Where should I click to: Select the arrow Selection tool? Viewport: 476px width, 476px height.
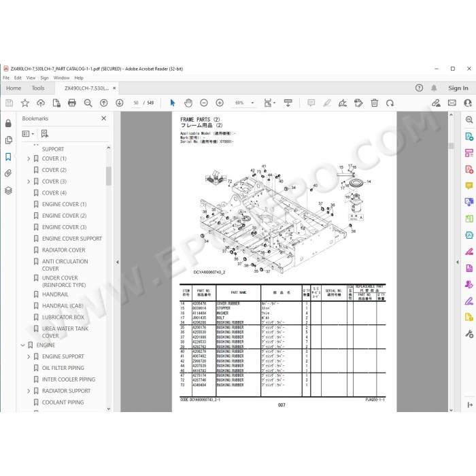[x=173, y=103]
